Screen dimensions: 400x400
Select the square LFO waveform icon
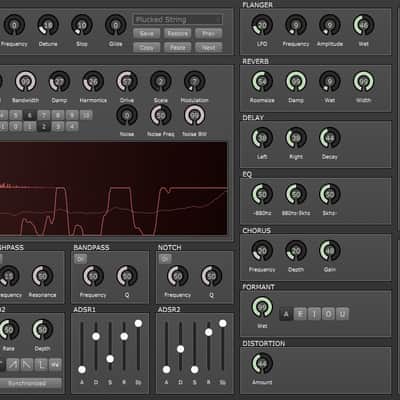(41, 364)
